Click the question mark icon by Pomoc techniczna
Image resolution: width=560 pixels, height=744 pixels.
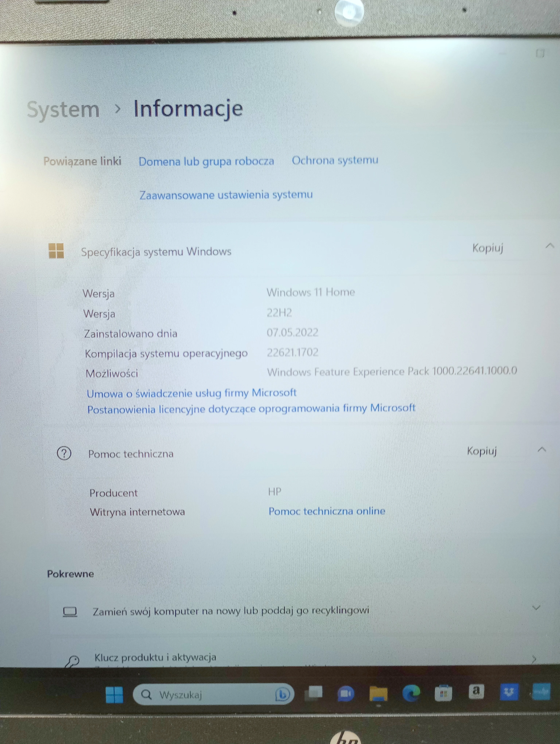64,453
